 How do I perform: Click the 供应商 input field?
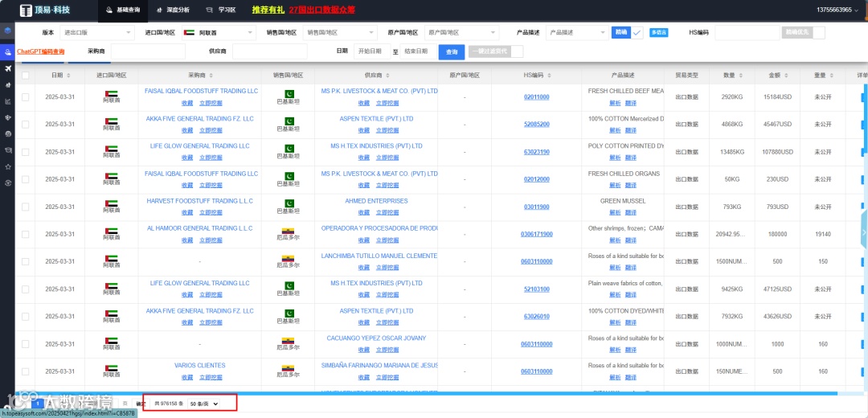click(269, 51)
